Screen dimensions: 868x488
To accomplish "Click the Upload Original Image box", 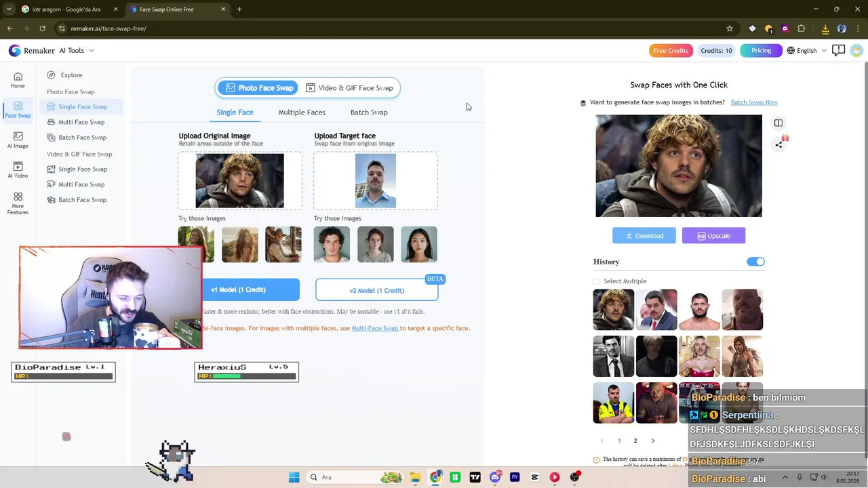I will pos(240,180).
